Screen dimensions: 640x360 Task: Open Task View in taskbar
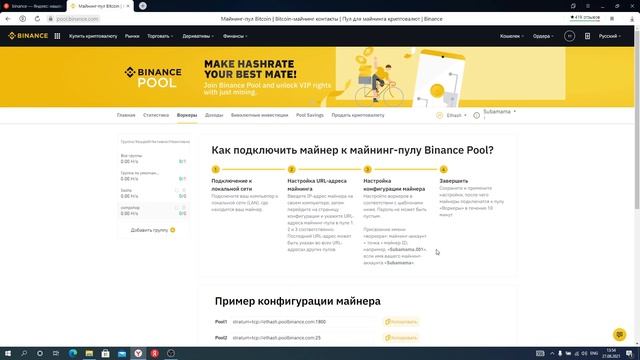click(56, 353)
